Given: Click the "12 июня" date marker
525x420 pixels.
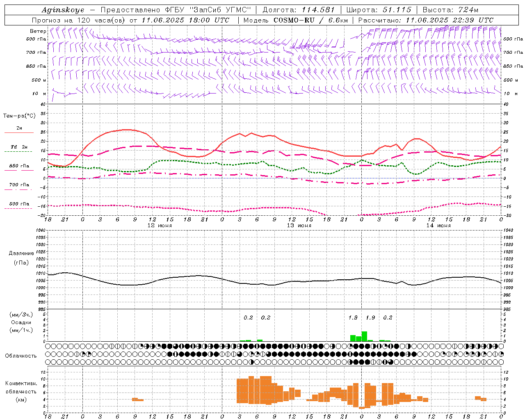Looking at the screenshot, I should (160, 226).
